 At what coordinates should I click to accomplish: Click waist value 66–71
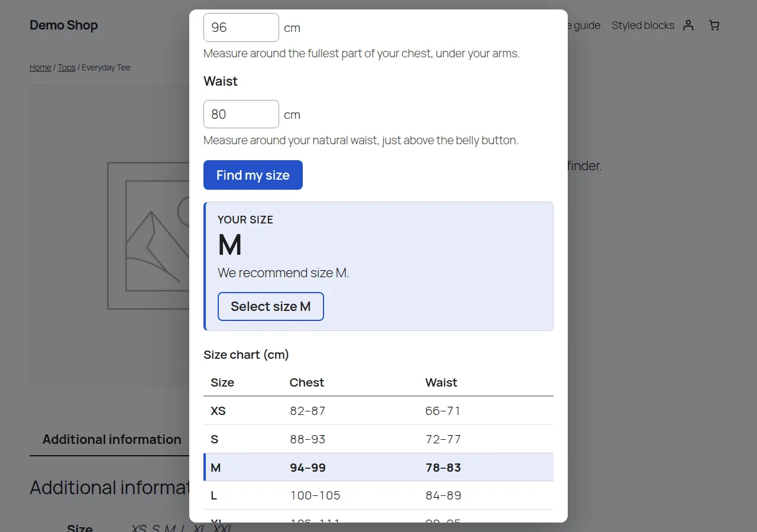pyautogui.click(x=443, y=411)
